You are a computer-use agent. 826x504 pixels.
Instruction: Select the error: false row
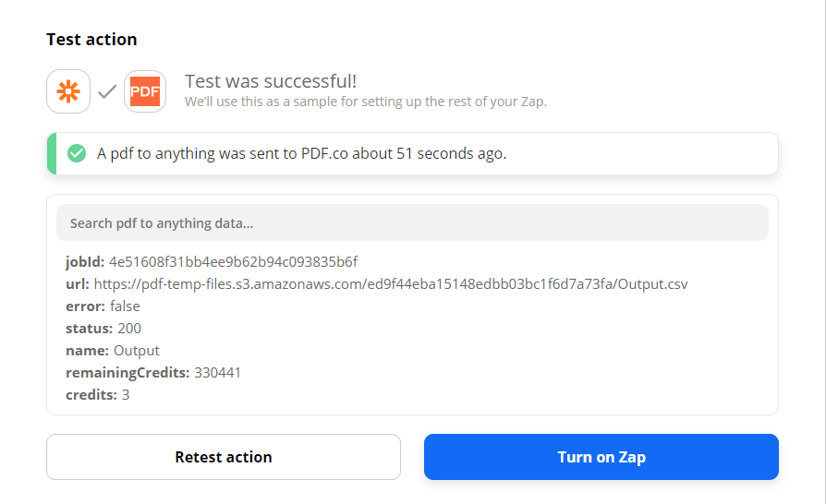(103, 306)
